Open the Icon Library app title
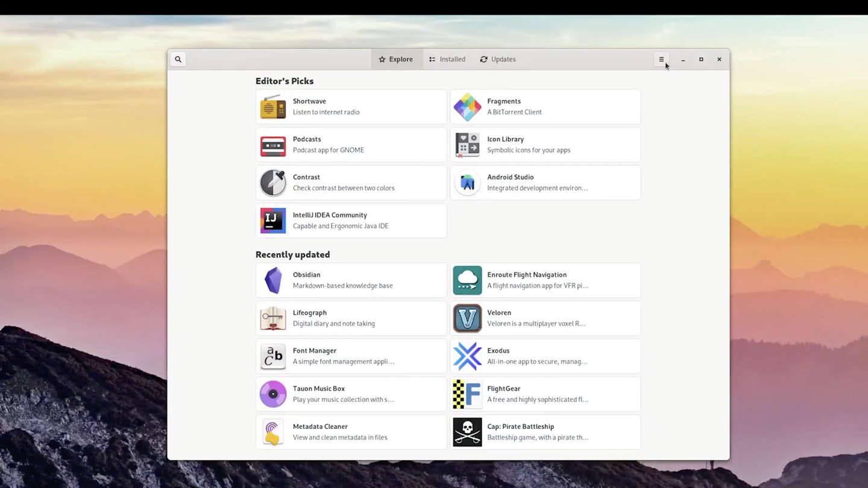The image size is (868, 488). click(x=505, y=139)
